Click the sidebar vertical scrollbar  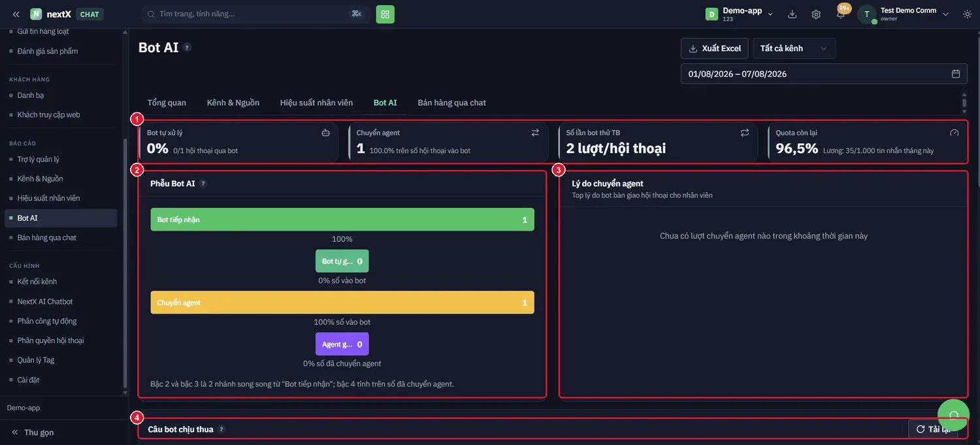pos(125,265)
